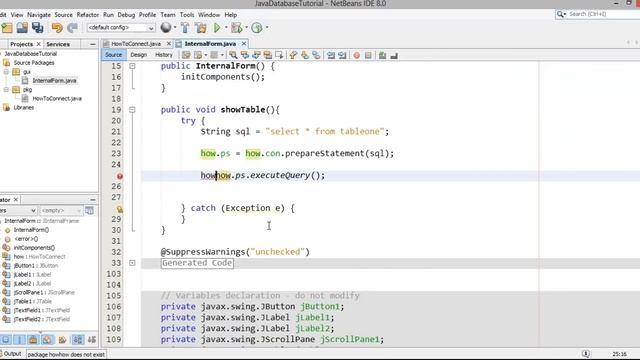Viewport: 640px width, 360px height.
Task: Click the Debug Project icon
Action: click(236, 28)
